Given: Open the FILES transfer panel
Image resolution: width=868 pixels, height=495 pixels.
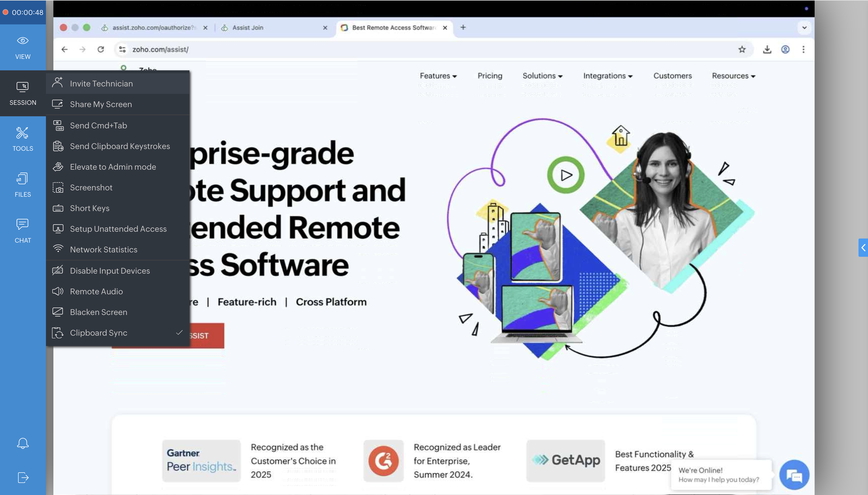Looking at the screenshot, I should point(23,185).
